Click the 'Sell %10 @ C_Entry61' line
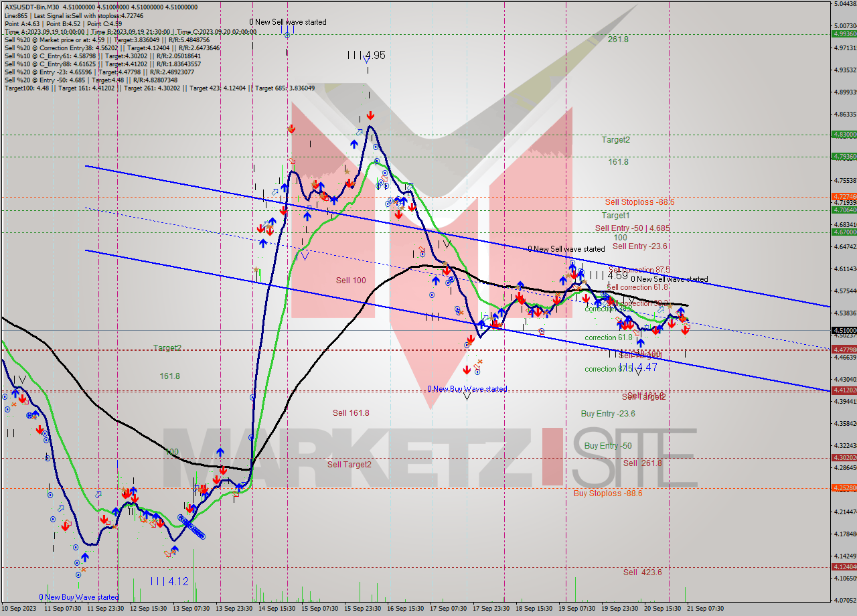Viewport: 857px width, 616px height. click(102, 56)
